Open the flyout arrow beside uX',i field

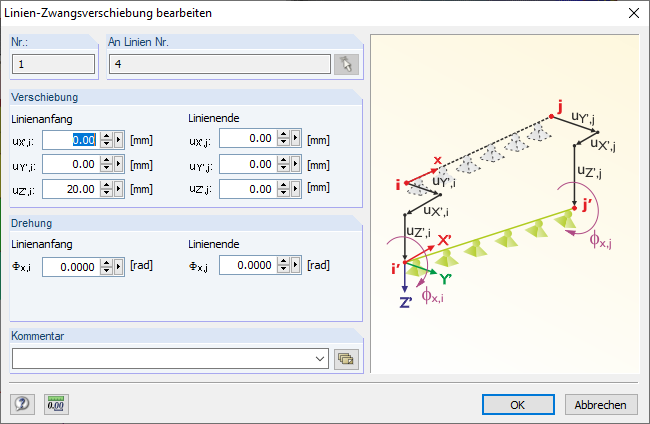click(x=119, y=140)
